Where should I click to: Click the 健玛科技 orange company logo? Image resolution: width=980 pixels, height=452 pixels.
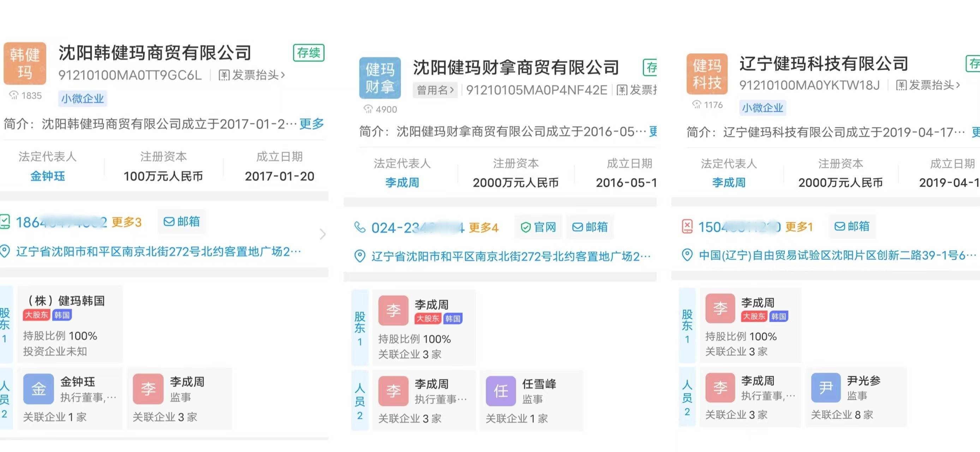click(707, 74)
